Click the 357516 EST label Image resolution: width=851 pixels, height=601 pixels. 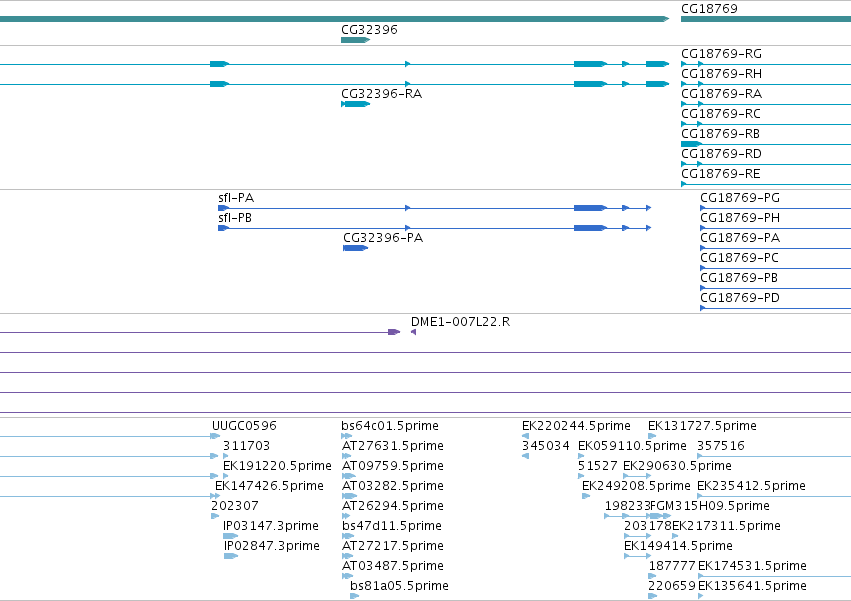pyautogui.click(x=721, y=446)
